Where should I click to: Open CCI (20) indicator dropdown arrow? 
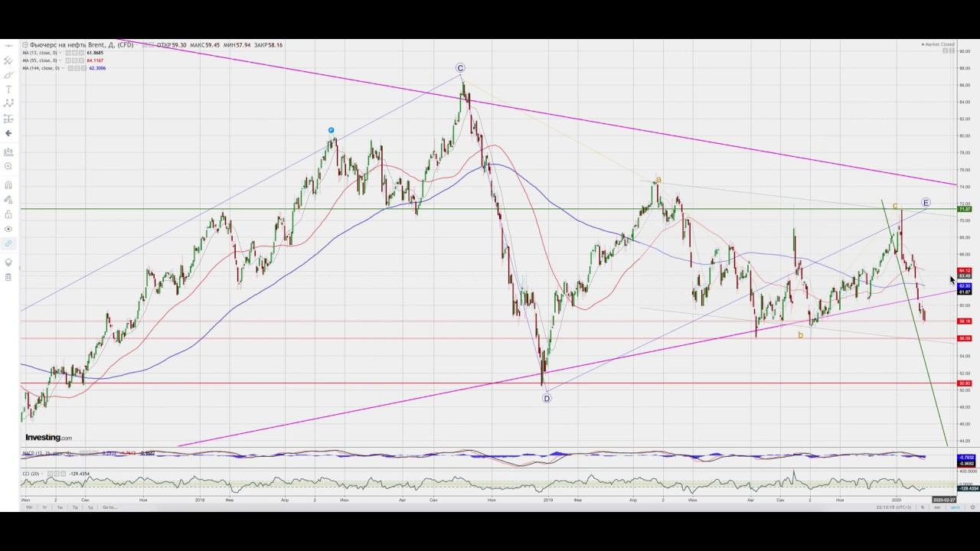[x=42, y=474]
